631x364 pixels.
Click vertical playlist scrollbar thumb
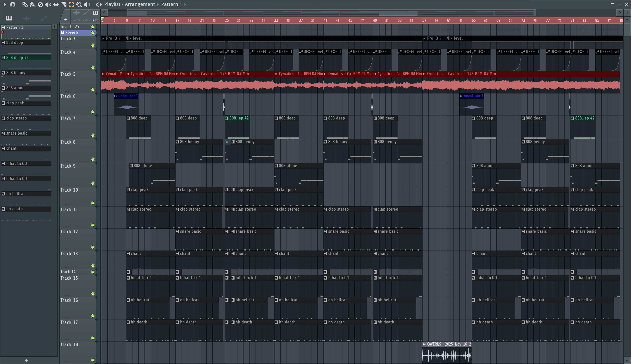click(627, 30)
